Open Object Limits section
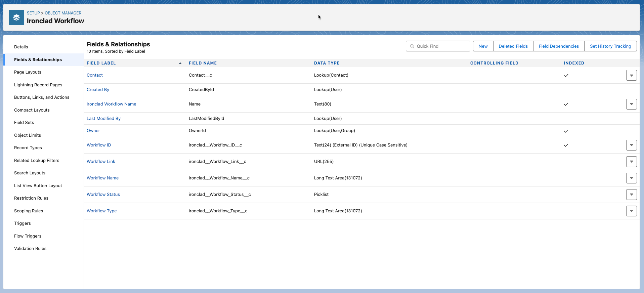Image resolution: width=644 pixels, height=293 pixels. pos(28,135)
